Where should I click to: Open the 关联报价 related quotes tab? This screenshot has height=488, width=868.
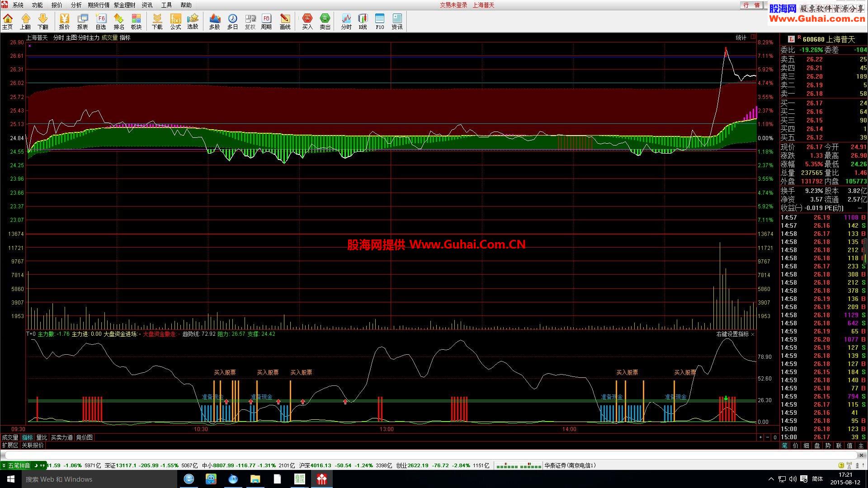[33, 445]
